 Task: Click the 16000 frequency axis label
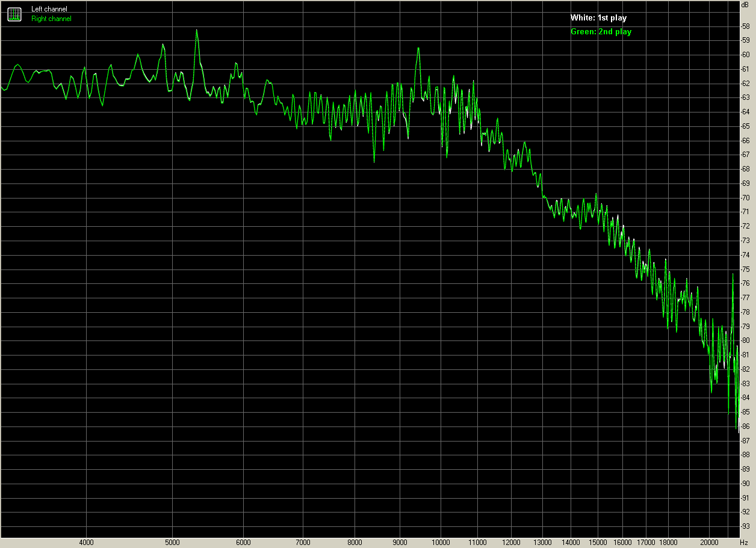622,543
